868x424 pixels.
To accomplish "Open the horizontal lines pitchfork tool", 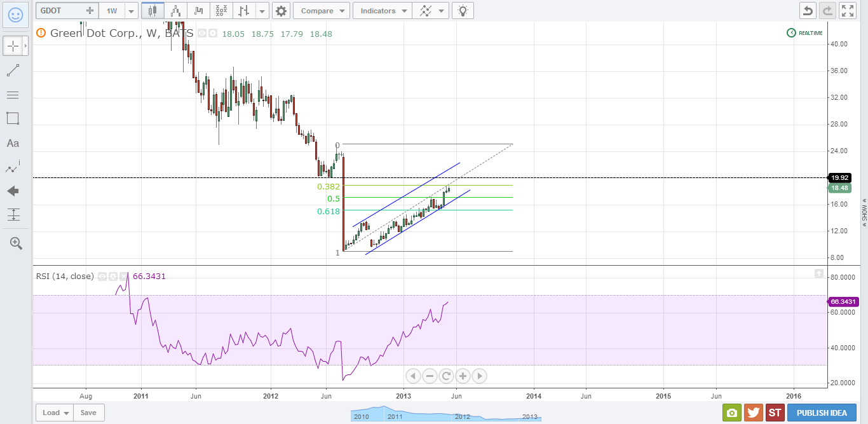I will [13, 95].
